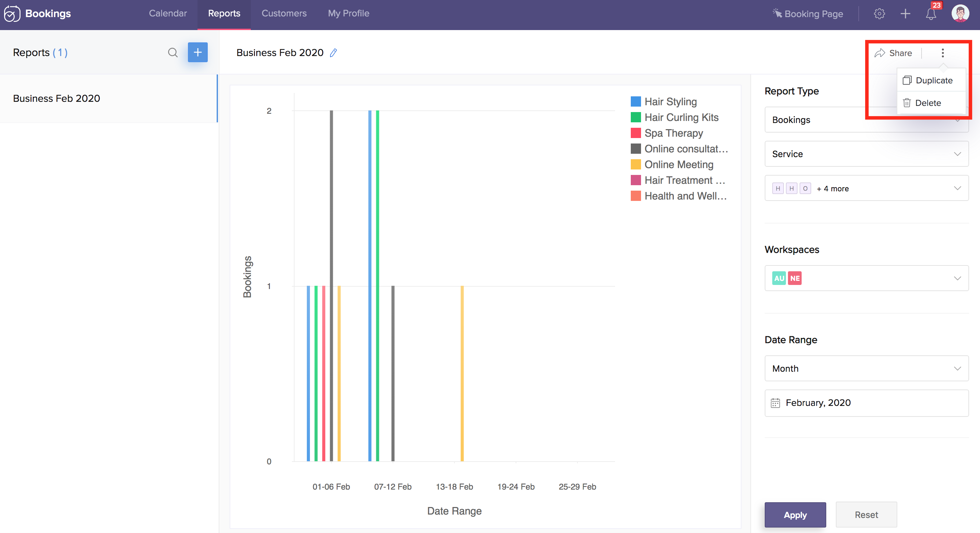The height and width of the screenshot is (533, 980).
Task: Click the Hair Curling Kits green swatch
Action: tap(635, 117)
